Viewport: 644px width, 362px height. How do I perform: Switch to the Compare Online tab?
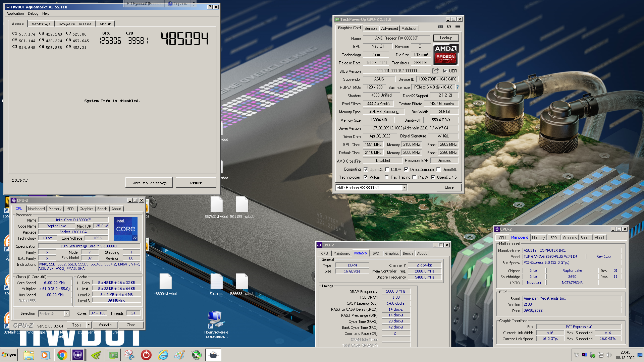[75, 24]
